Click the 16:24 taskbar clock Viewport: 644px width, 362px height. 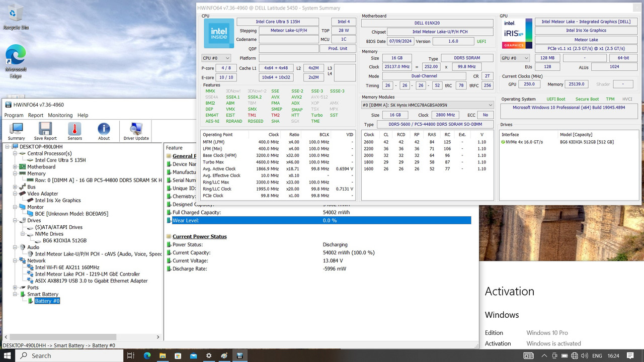[x=613, y=355]
